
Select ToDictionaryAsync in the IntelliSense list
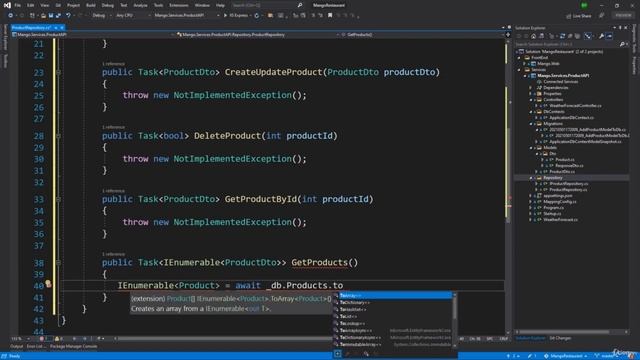point(392,338)
